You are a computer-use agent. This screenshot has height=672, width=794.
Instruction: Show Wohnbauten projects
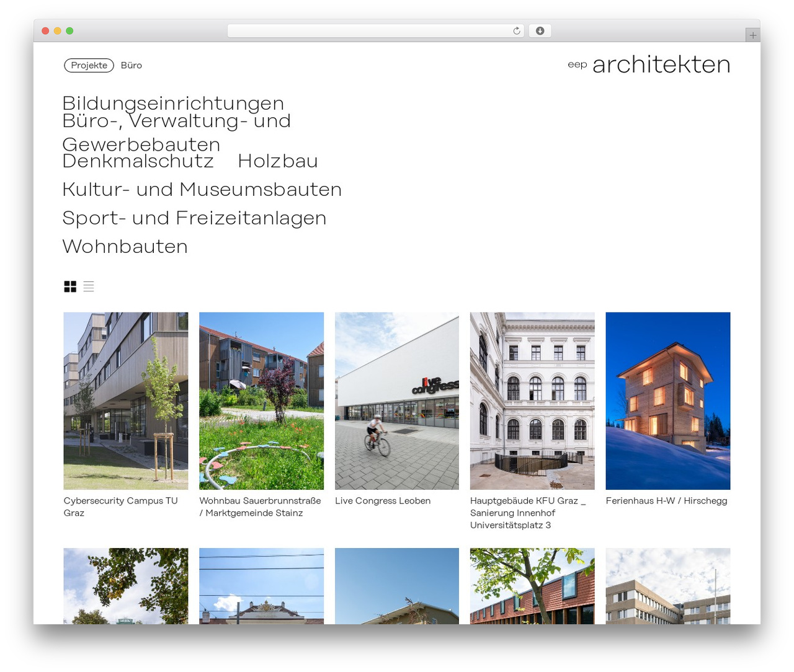125,246
